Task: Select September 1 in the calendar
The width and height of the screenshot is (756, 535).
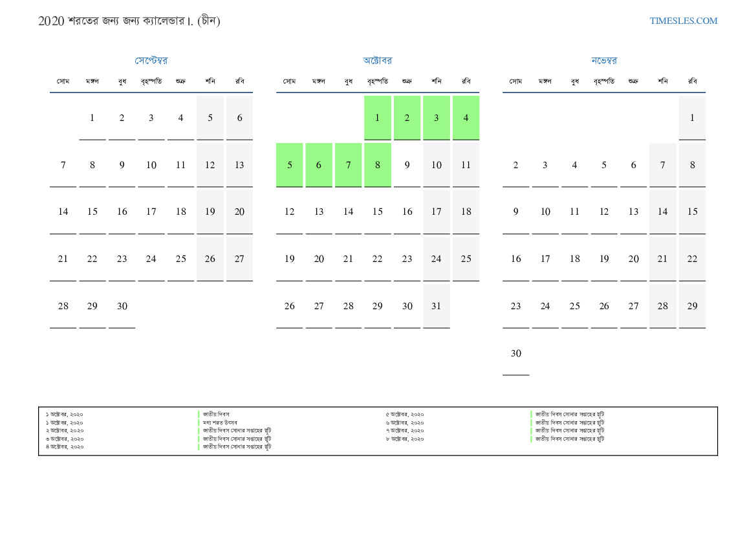Action: [92, 118]
